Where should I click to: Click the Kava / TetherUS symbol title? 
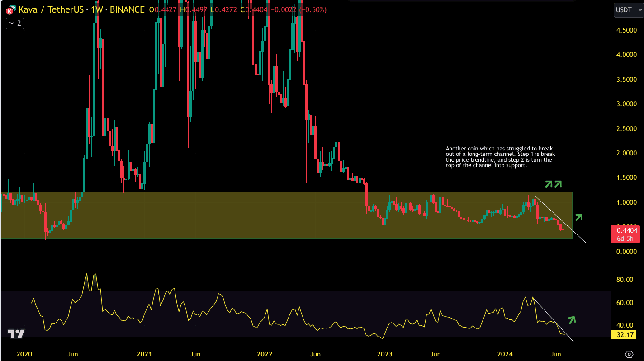(x=51, y=9)
